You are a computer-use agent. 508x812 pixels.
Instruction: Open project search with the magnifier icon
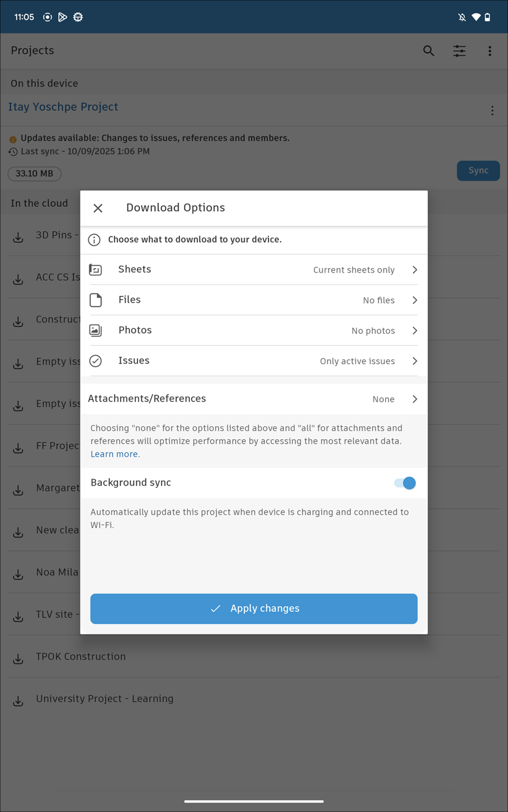[x=429, y=51]
